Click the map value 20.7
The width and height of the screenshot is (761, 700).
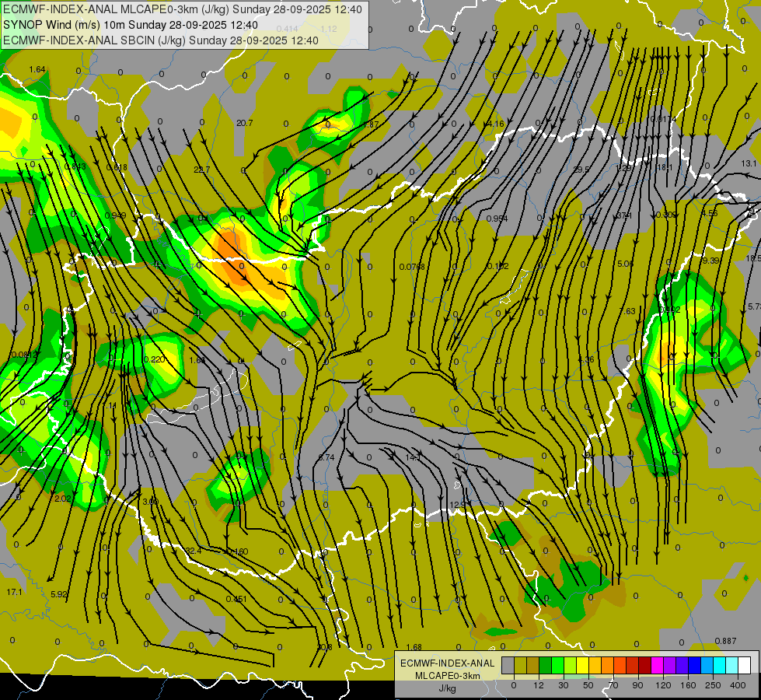[x=245, y=123]
